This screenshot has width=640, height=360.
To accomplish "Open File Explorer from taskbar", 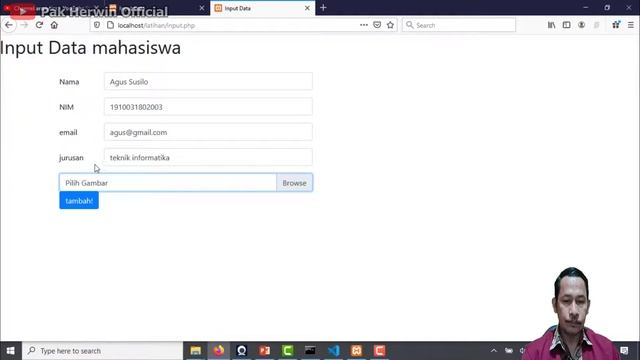I will click(196, 351).
